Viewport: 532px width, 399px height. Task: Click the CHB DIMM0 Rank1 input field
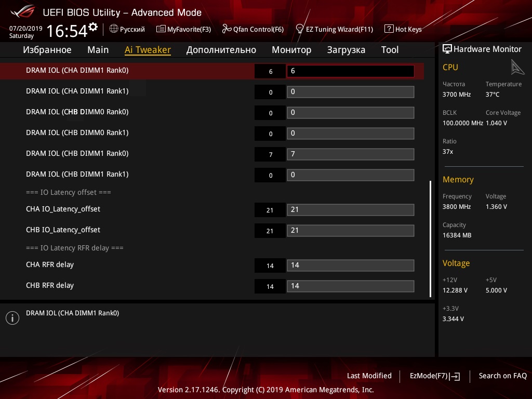pos(351,134)
